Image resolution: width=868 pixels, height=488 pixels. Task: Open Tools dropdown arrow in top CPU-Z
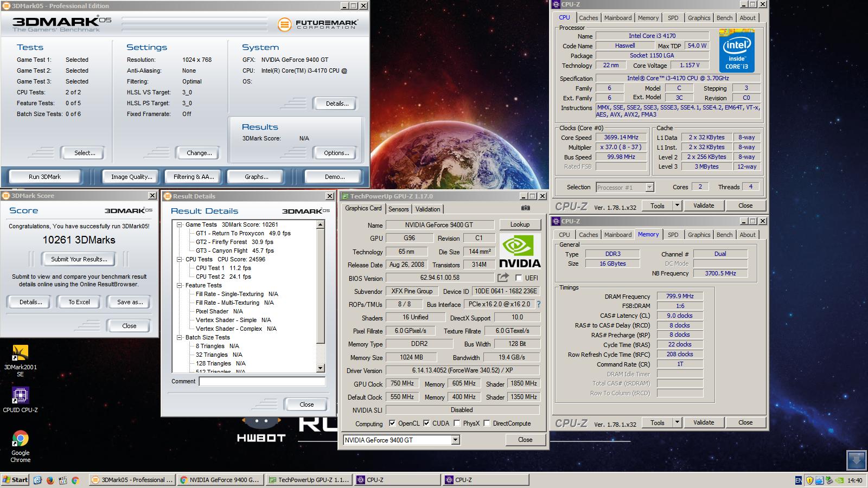676,206
